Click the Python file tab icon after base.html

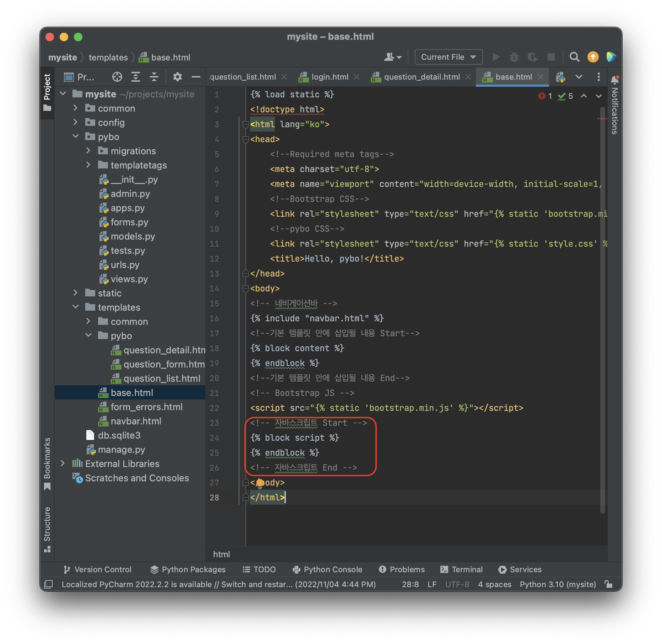coord(560,77)
